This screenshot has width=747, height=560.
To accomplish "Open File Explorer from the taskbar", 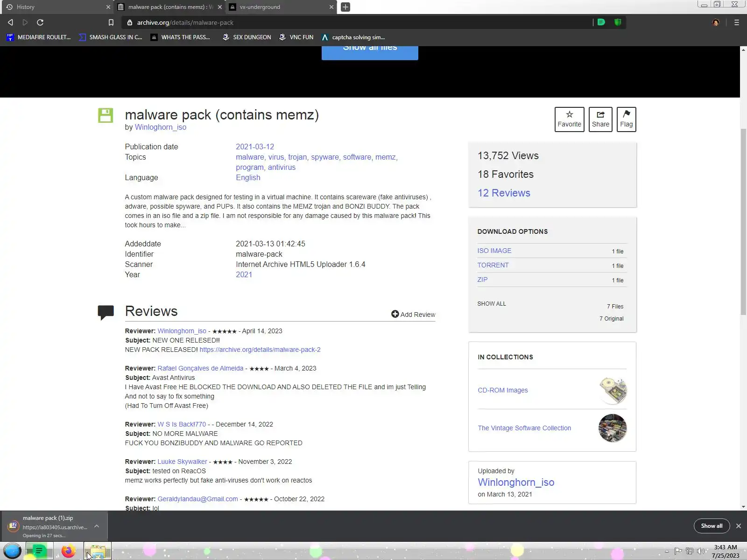I will pos(98,551).
